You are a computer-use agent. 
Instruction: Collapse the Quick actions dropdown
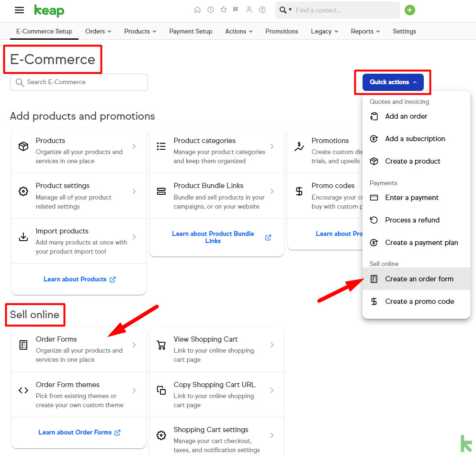393,82
